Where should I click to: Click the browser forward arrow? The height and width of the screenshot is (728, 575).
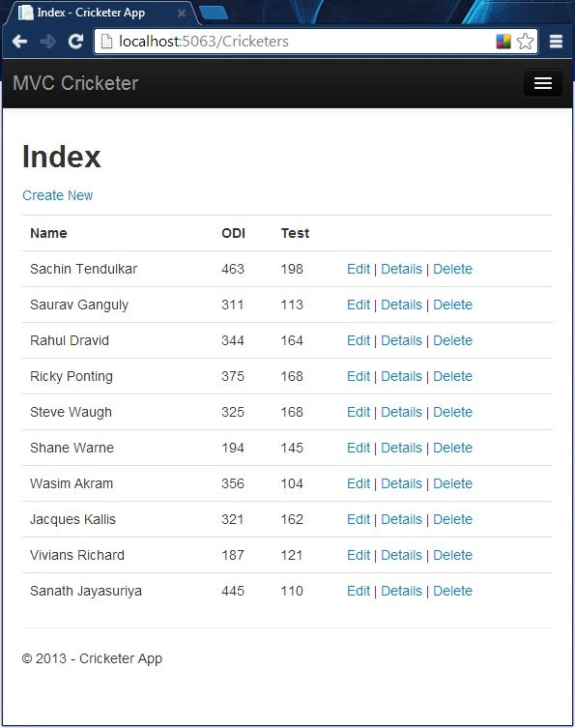click(x=47, y=42)
